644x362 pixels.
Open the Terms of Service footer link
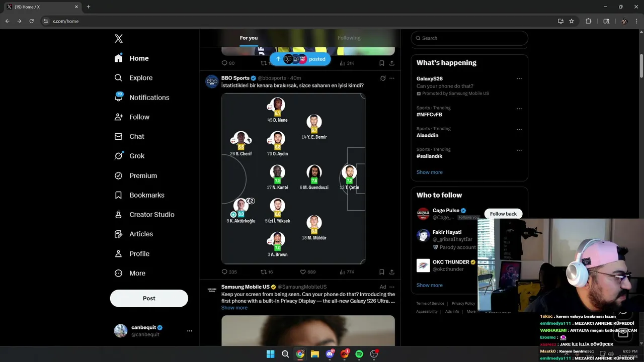(x=430, y=304)
